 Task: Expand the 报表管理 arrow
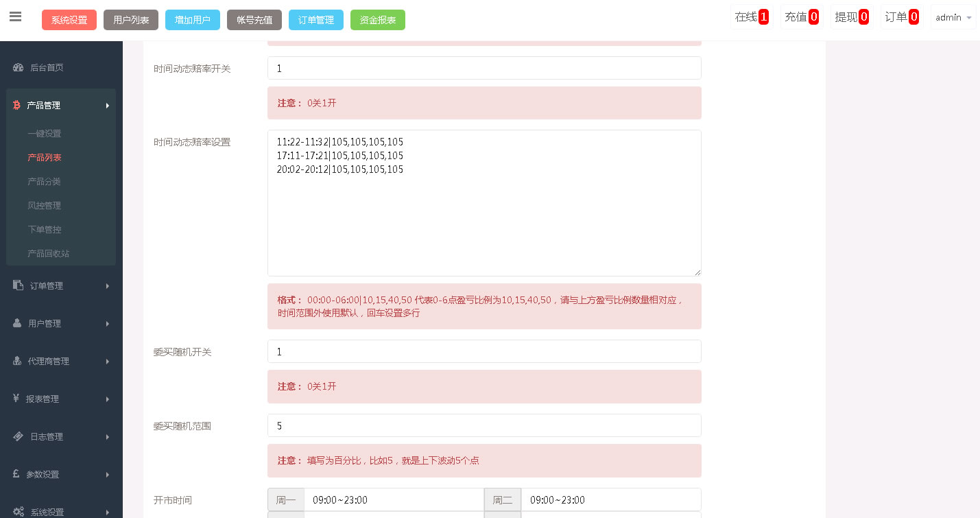108,399
